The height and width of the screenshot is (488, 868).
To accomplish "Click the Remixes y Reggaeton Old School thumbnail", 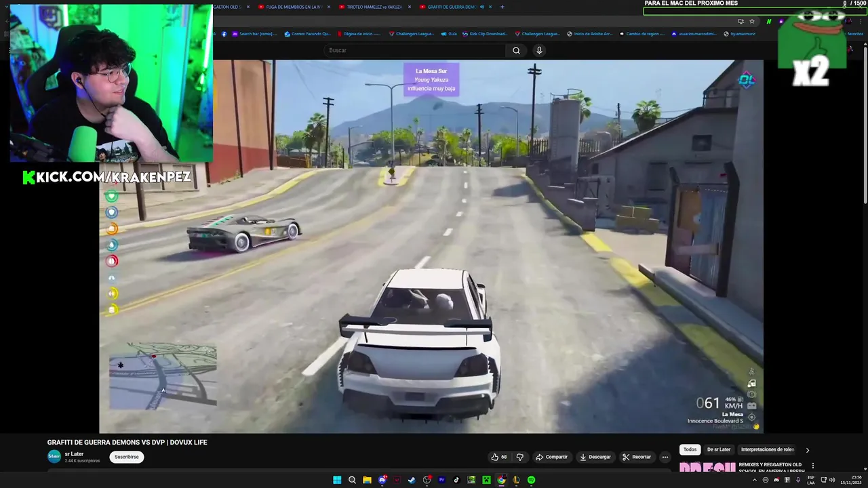I will click(707, 467).
